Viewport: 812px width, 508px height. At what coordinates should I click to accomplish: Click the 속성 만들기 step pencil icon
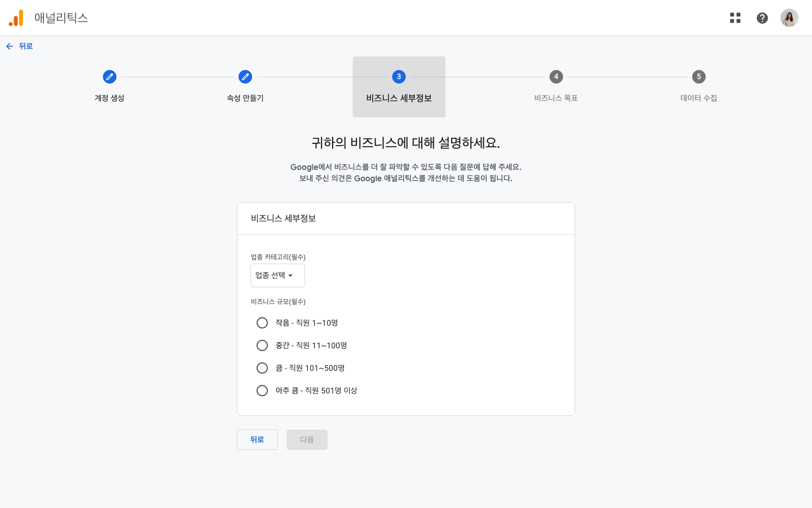point(245,77)
